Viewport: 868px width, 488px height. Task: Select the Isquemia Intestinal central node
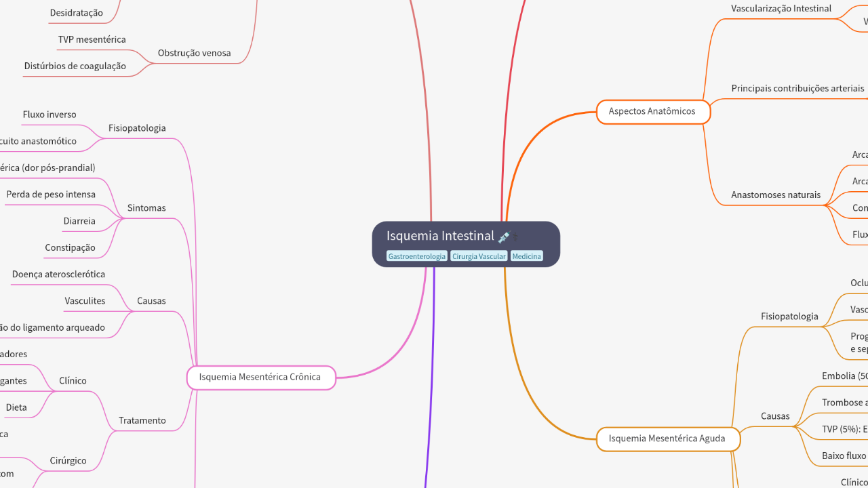point(466,244)
